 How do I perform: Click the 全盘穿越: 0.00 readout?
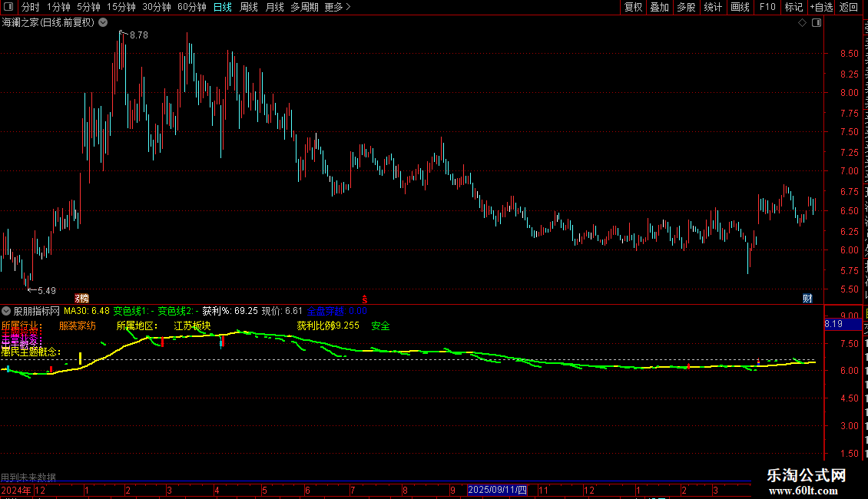(x=336, y=311)
